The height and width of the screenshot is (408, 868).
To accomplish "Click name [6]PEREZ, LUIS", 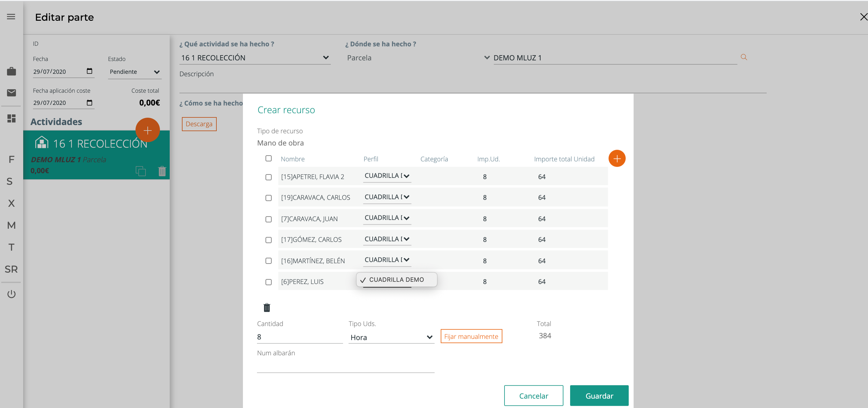I will point(302,282).
